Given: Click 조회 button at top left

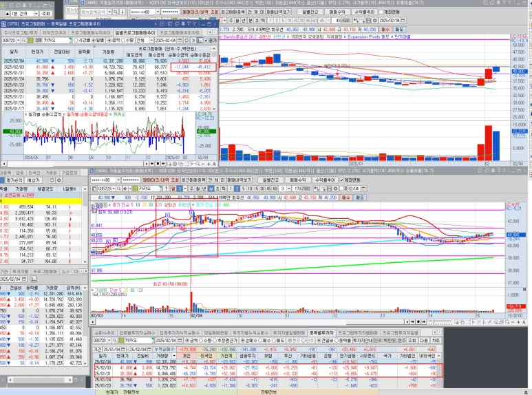Looking at the screenshot, I should pyautogui.click(x=45, y=14).
